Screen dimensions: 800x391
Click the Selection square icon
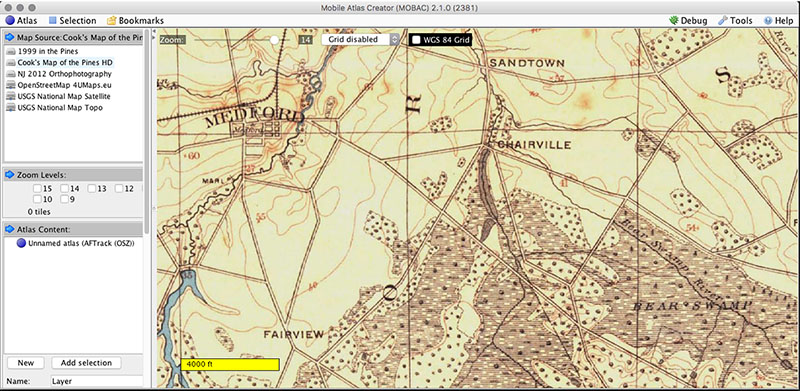pos(52,21)
